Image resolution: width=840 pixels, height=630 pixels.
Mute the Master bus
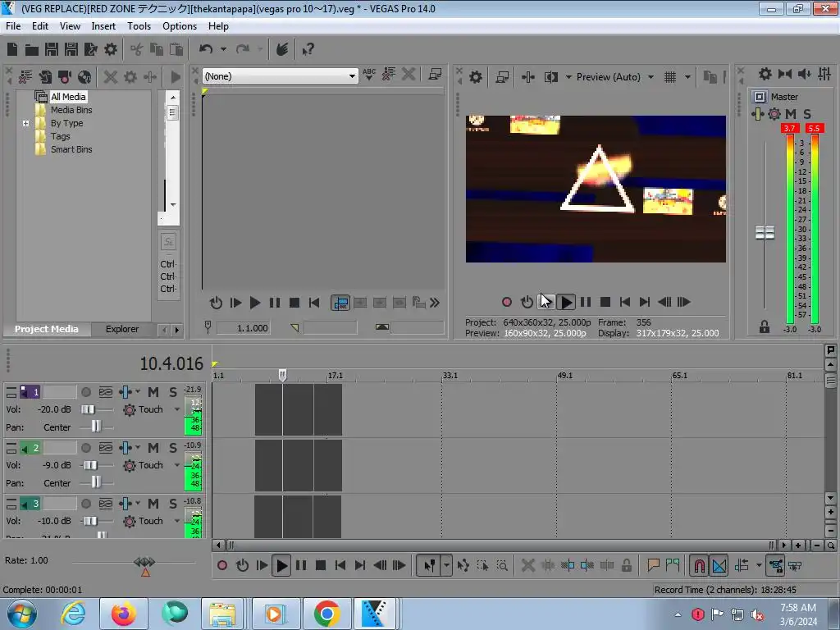(x=790, y=113)
